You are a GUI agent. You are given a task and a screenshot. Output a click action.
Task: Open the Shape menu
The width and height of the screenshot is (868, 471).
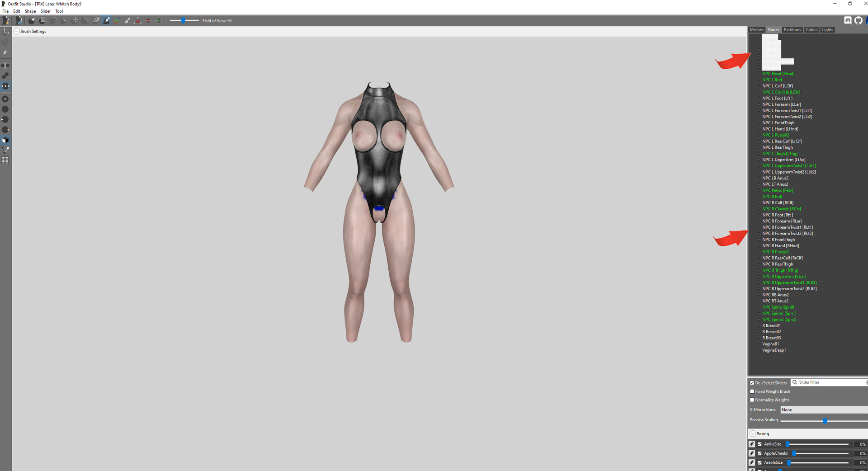click(x=30, y=11)
